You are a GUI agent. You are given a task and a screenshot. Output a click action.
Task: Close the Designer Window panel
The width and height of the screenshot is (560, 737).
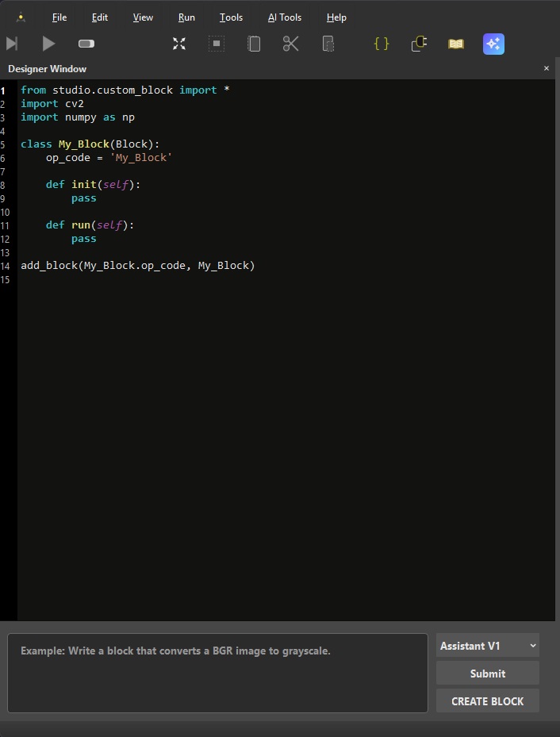547,68
